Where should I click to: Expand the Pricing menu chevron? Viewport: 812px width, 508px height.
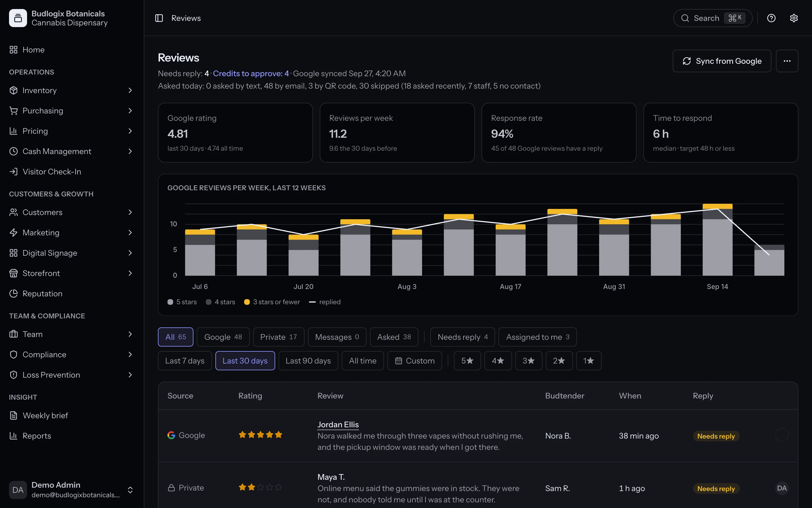[130, 131]
